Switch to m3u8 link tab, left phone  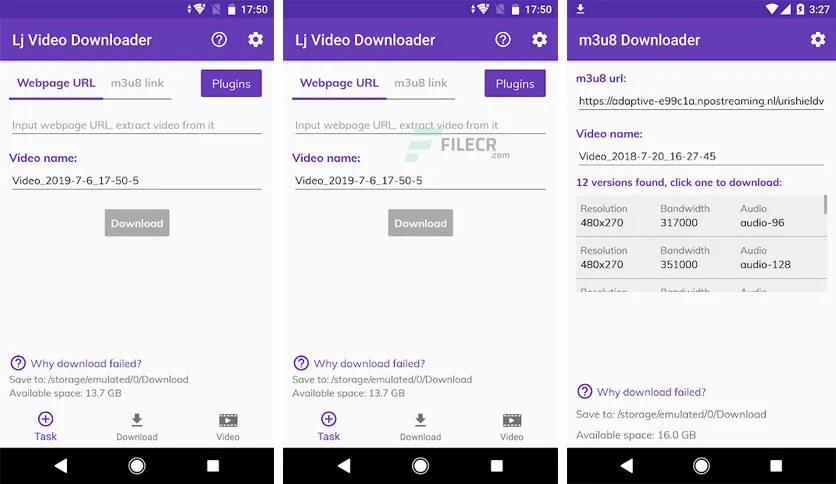[x=138, y=84]
